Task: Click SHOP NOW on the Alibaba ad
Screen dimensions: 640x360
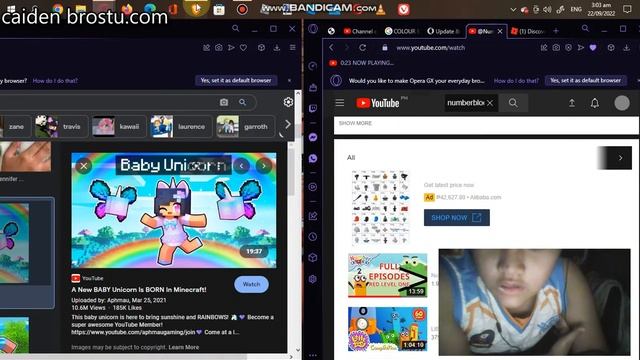Action: [457, 218]
